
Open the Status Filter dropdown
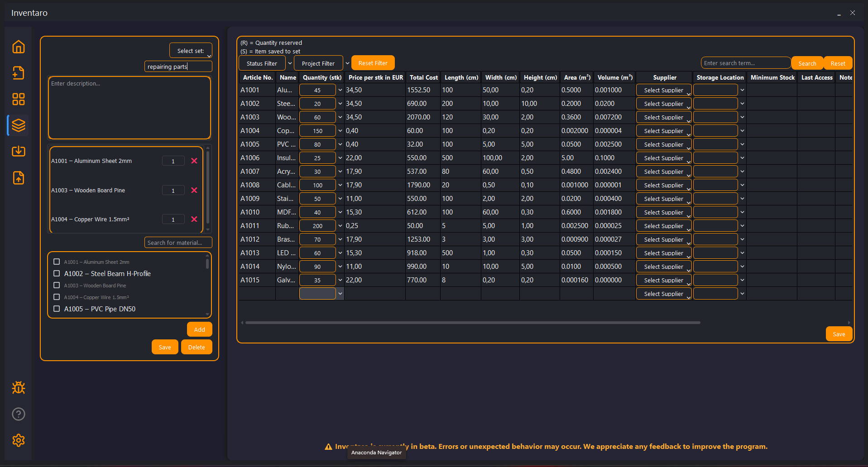click(x=262, y=63)
